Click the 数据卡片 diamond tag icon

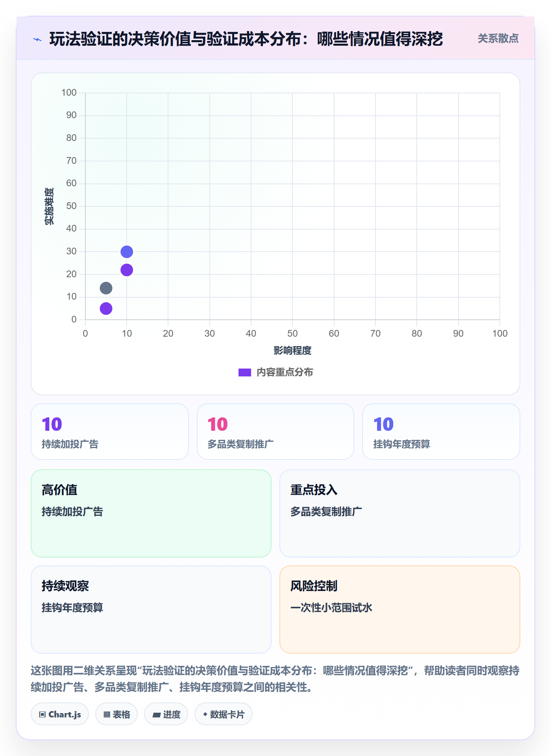point(205,714)
